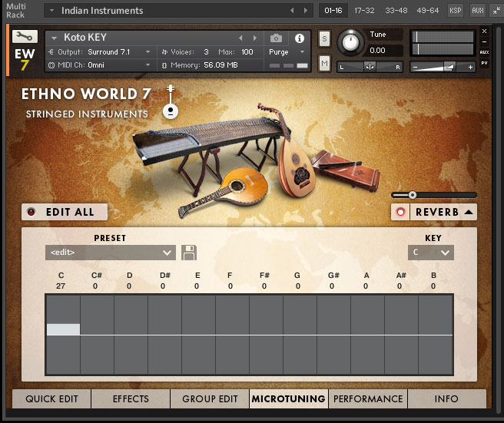This screenshot has height=423, width=504.
Task: Toggle the Reverb on/off button
Action: pos(400,212)
